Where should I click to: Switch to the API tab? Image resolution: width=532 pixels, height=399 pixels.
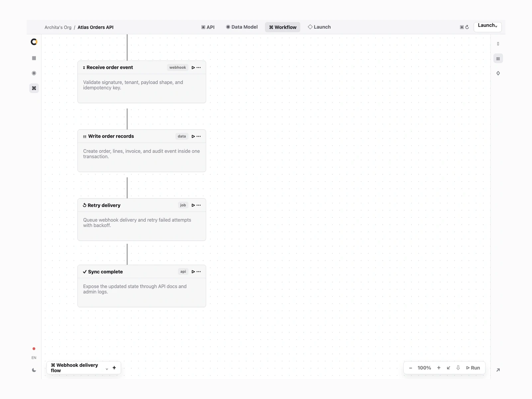[x=208, y=27]
